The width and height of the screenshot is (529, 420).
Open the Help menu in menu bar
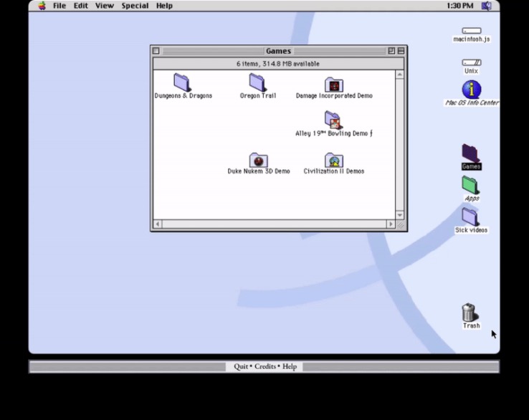[164, 6]
